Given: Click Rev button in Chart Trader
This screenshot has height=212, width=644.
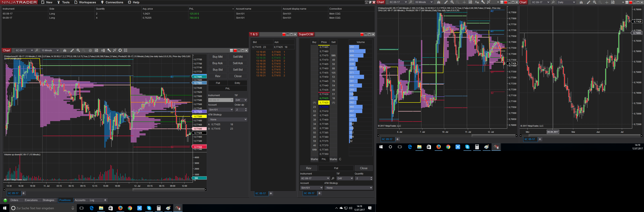Looking at the screenshot, I should click(x=218, y=76).
